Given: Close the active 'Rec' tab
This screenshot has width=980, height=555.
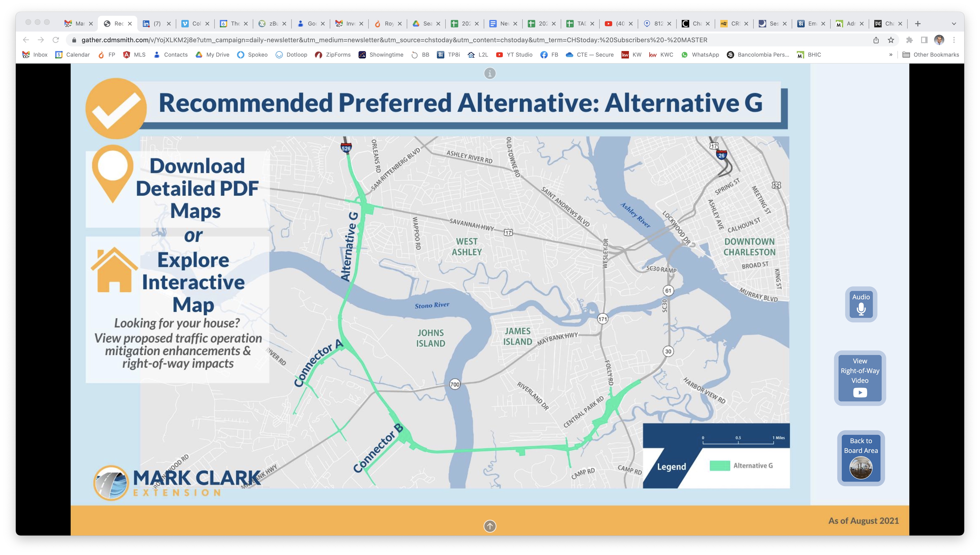Looking at the screenshot, I should [129, 24].
